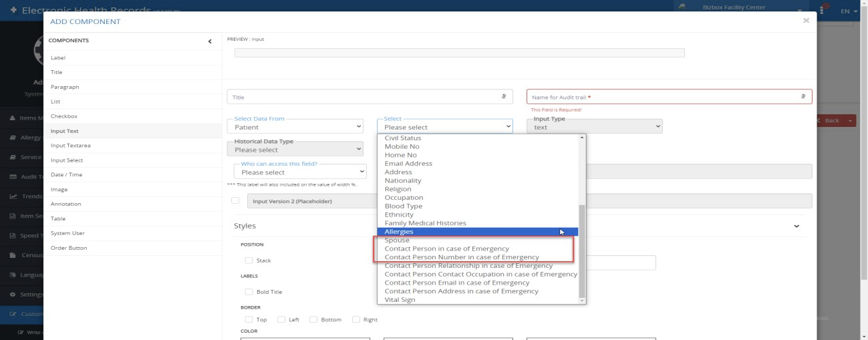The image size is (868, 340).
Task: Collapse the Components panel with the chevron
Action: pos(210,41)
